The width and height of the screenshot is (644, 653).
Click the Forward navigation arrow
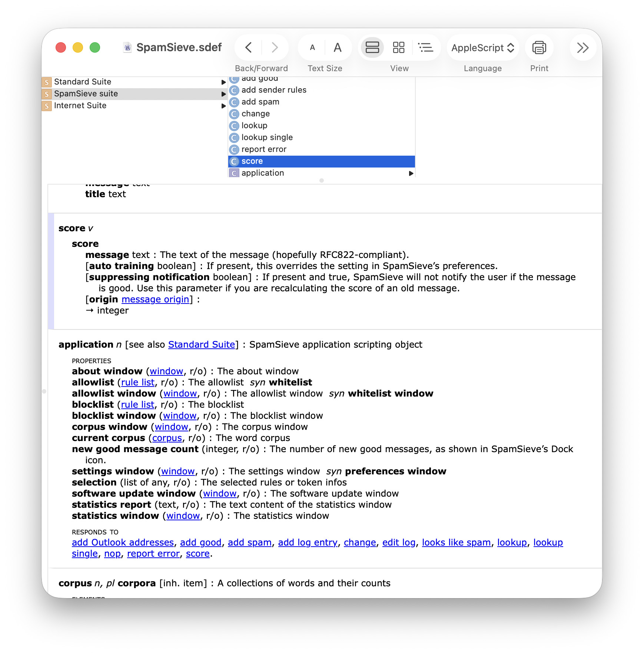tap(274, 47)
